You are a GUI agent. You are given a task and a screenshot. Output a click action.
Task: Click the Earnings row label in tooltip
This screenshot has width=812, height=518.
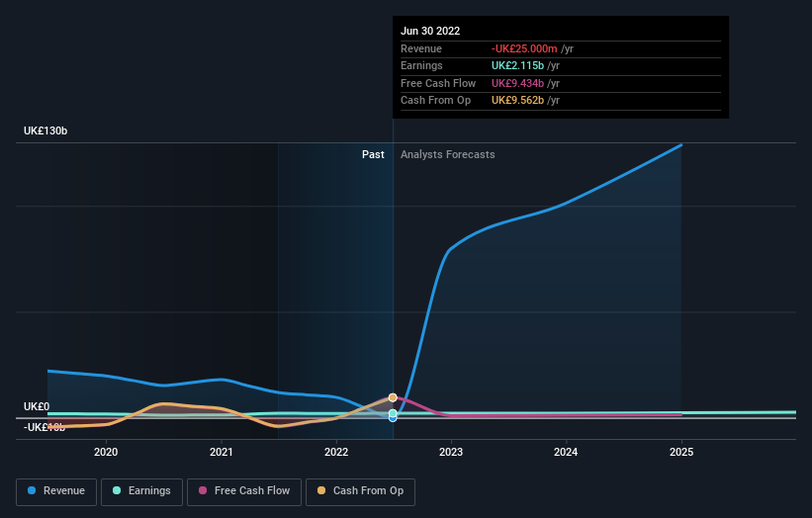click(421, 65)
